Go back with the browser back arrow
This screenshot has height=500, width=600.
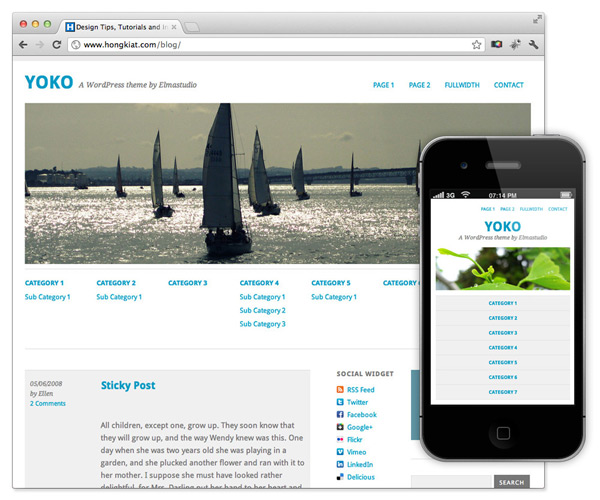tap(23, 45)
